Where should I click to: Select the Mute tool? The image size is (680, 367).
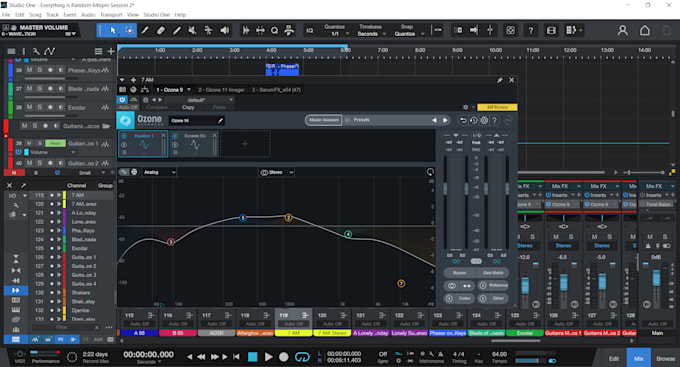193,30
